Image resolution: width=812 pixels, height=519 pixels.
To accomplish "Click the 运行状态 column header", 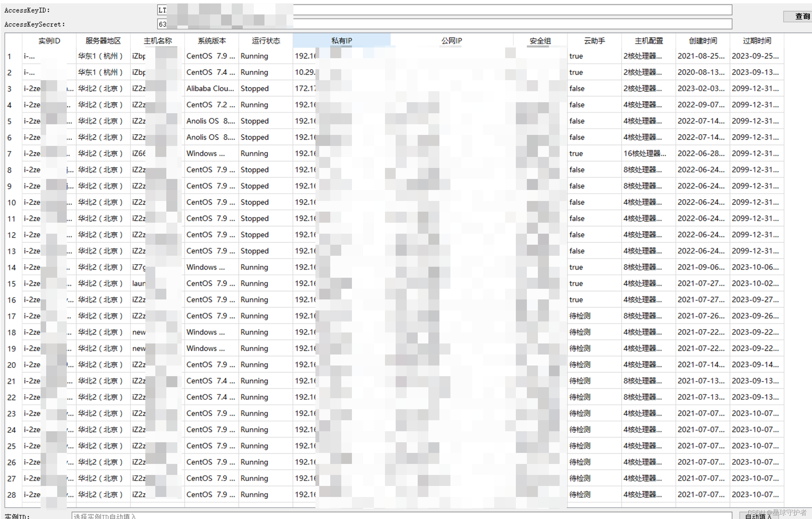I will point(265,40).
